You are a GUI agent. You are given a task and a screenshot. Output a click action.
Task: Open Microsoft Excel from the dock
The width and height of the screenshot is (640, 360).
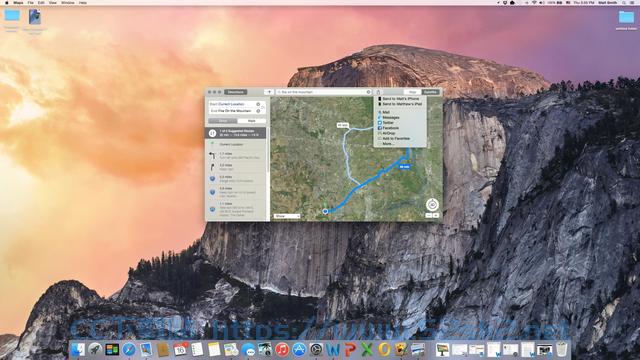(367, 349)
